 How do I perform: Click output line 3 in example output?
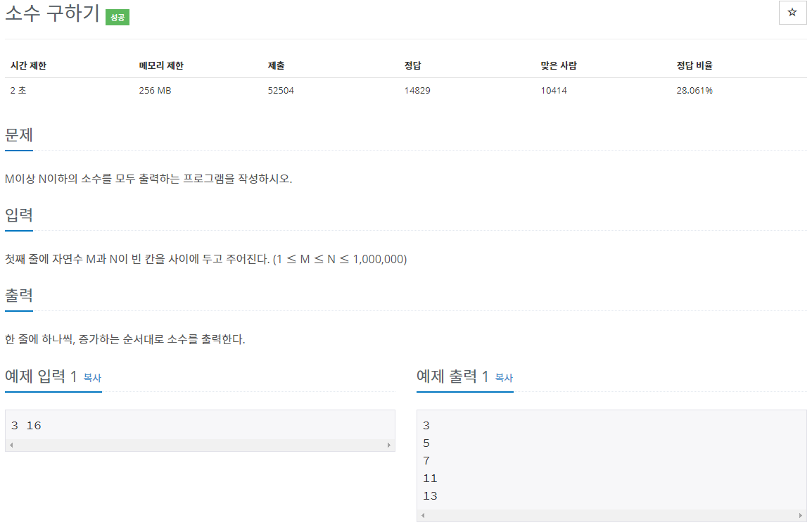pyautogui.click(x=426, y=426)
